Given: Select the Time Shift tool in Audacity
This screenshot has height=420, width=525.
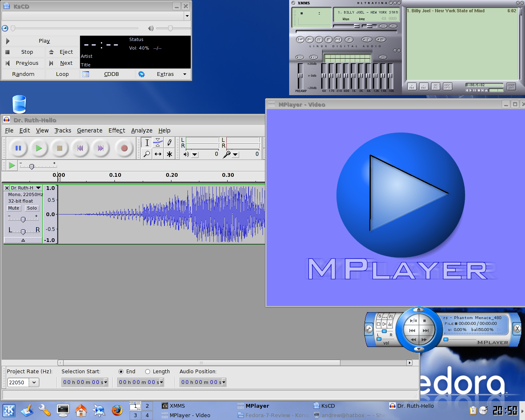Looking at the screenshot, I should pyautogui.click(x=158, y=154).
